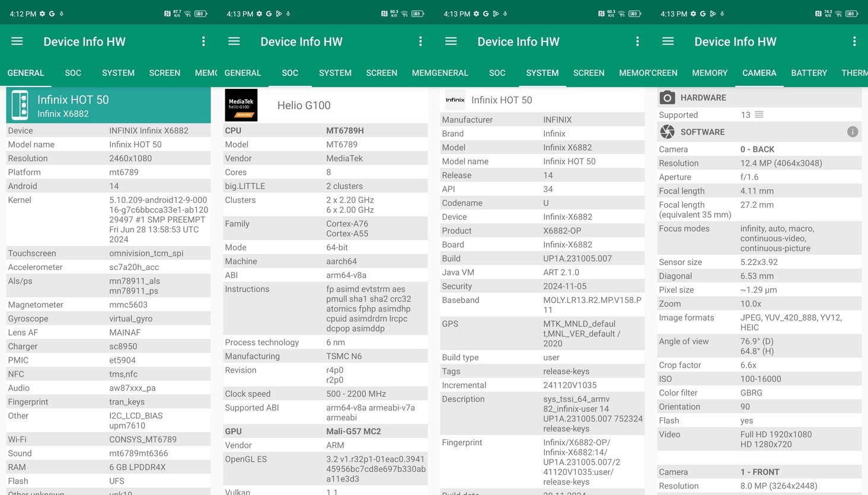The width and height of the screenshot is (868, 495).
Task: Open the MEMORY tab in fourth panel
Action: click(x=710, y=73)
